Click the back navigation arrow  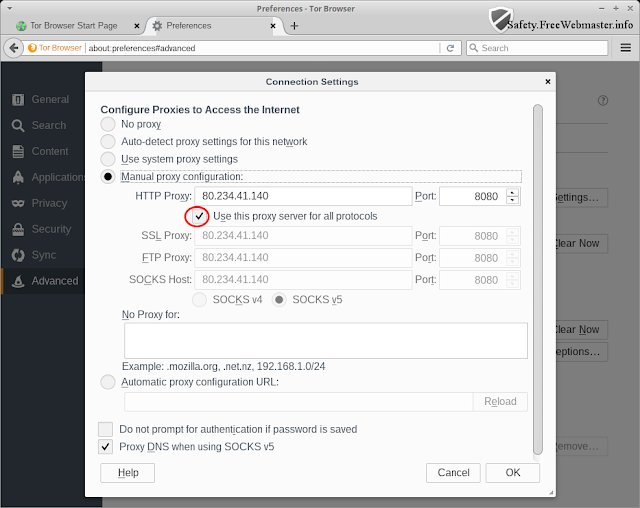[13, 48]
